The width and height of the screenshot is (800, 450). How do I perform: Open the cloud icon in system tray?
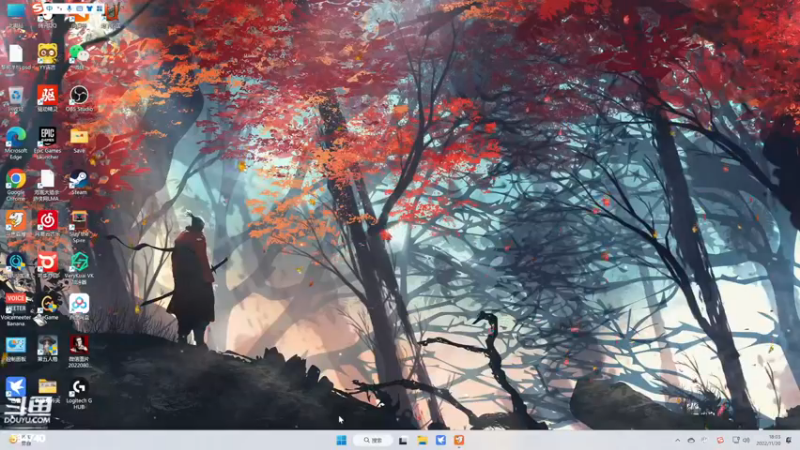point(691,440)
